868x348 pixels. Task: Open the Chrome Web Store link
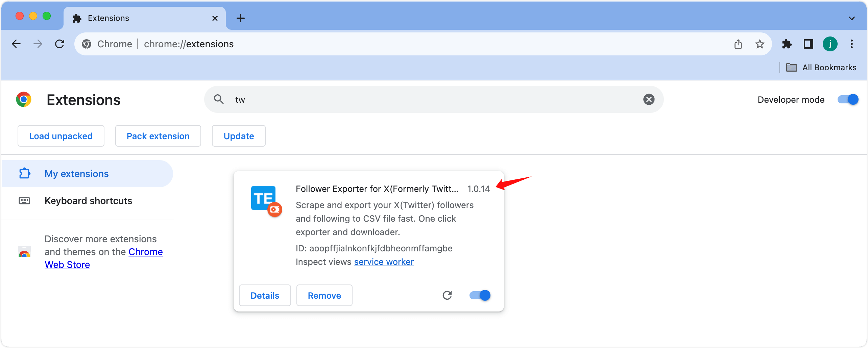tap(104, 258)
